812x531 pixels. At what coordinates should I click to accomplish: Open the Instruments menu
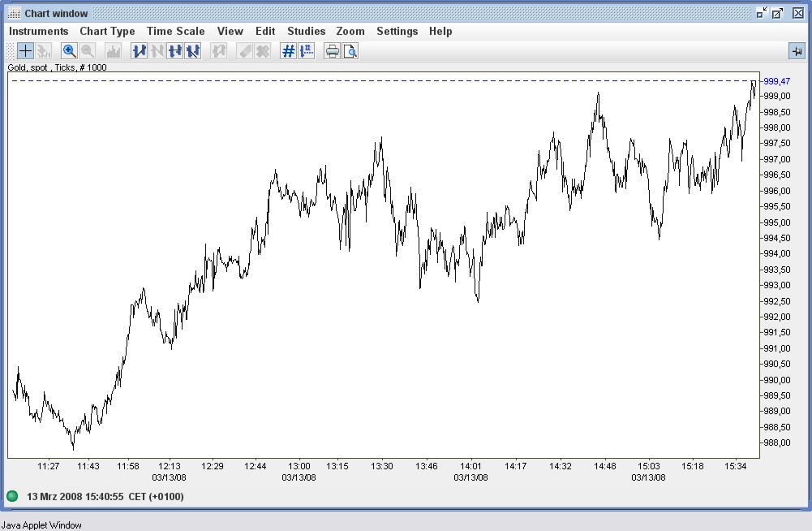tap(38, 31)
